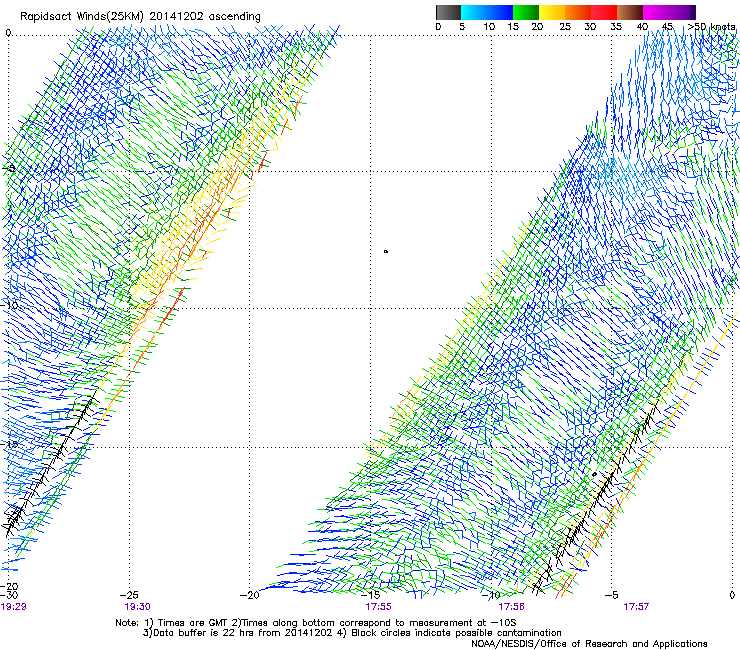740x650 pixels.
Task: Click the "40" label under the color bar
Action: tap(642, 27)
